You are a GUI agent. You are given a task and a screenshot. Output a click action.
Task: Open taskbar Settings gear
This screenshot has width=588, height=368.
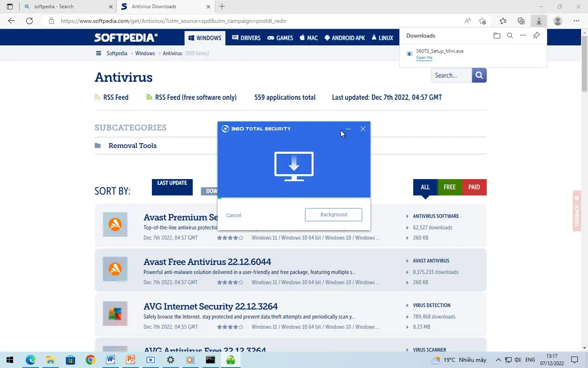click(x=171, y=360)
